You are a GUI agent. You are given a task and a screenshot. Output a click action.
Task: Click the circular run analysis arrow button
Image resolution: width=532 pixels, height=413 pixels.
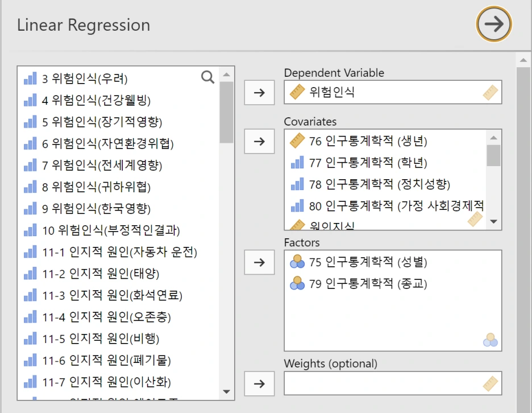pyautogui.click(x=494, y=24)
